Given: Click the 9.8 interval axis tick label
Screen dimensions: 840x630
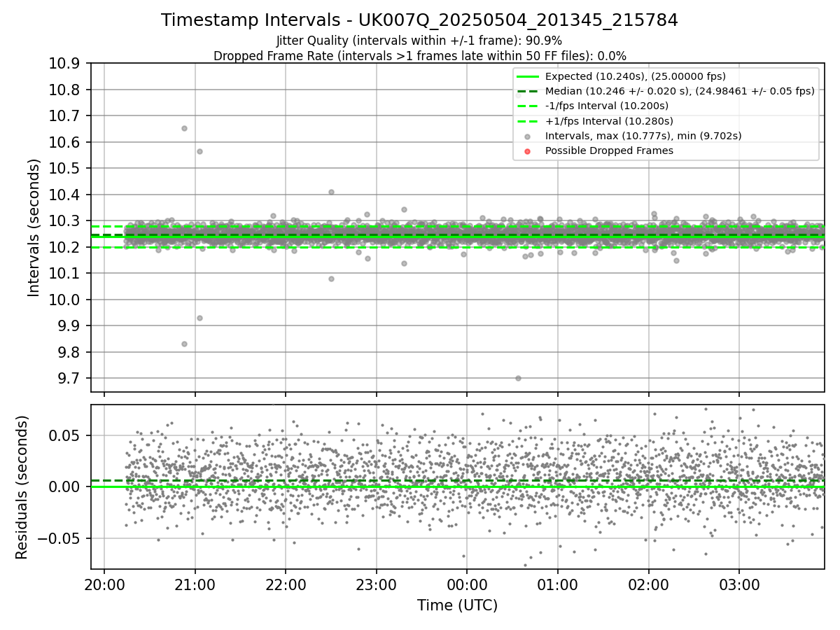Looking at the screenshot, I should point(70,352).
